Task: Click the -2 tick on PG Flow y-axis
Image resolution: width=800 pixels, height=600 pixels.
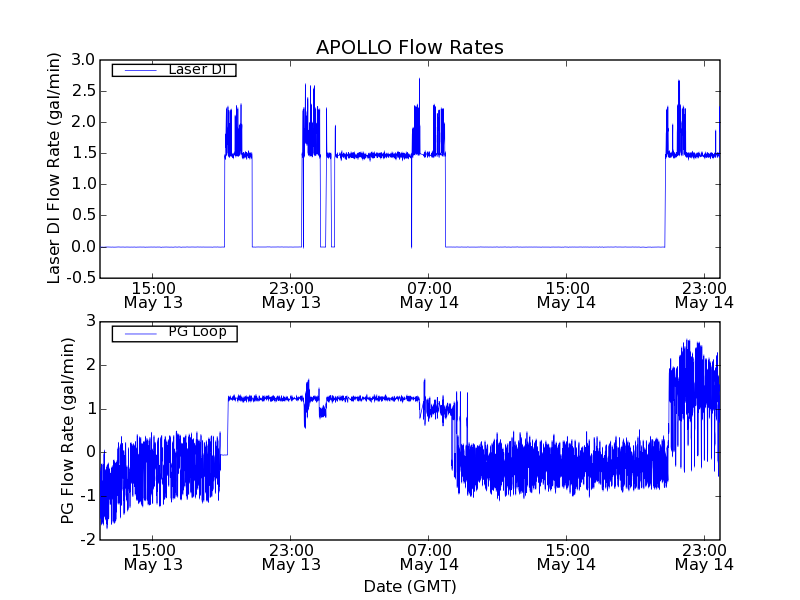Action: click(x=88, y=540)
